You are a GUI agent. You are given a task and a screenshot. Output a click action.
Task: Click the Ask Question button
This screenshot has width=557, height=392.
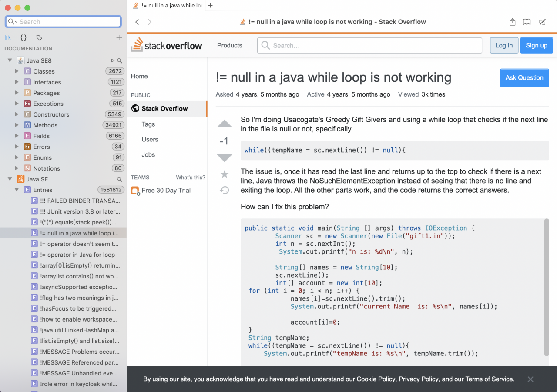(x=524, y=78)
